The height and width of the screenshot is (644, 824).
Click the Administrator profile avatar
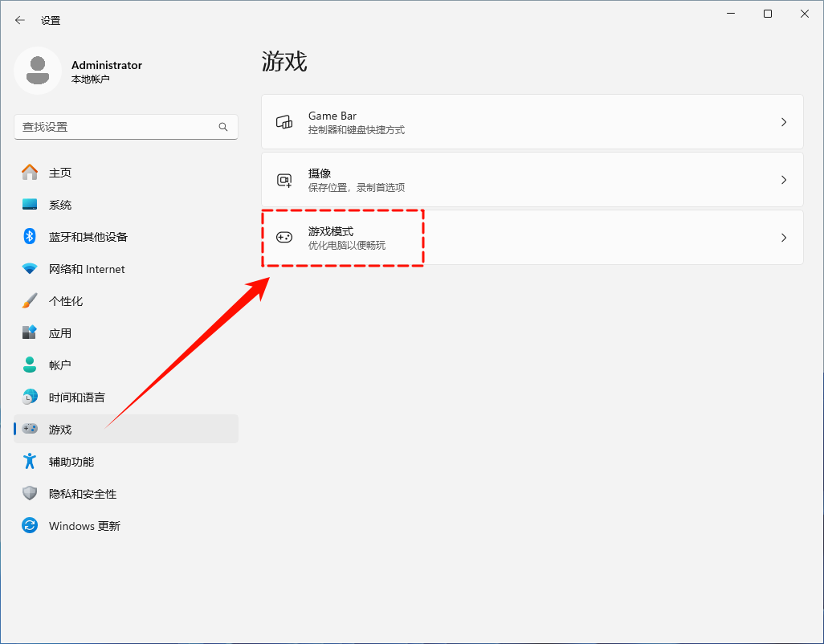(38, 71)
